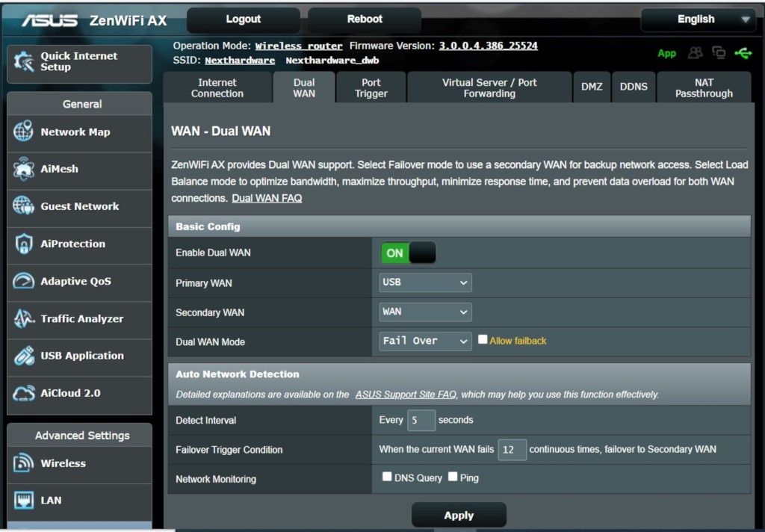Open the Secondary WAN dropdown
765x532 pixels.
pos(425,312)
